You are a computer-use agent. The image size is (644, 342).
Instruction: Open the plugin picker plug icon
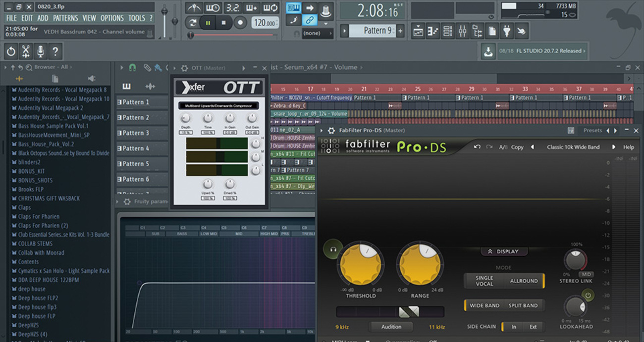point(507,31)
